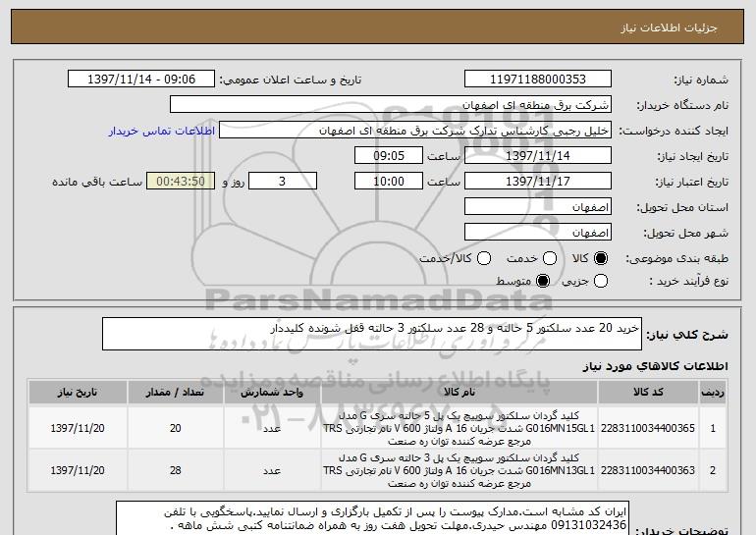Click the طبقه بندی موضوعی label

[676, 259]
